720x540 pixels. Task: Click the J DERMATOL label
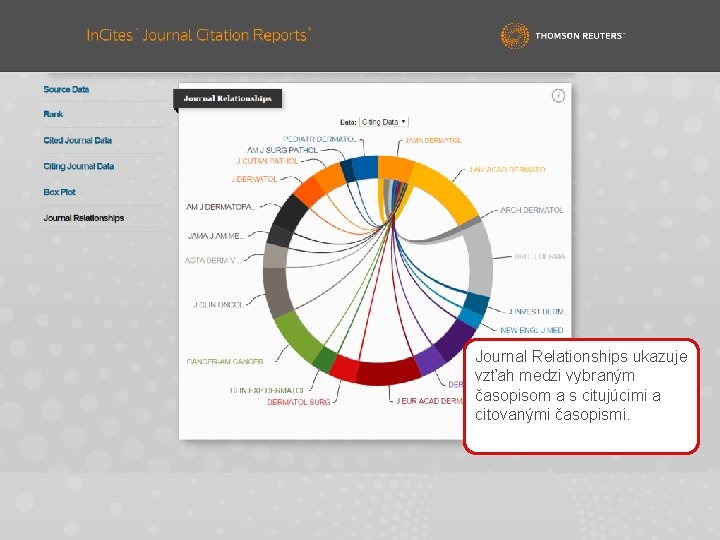(x=254, y=179)
